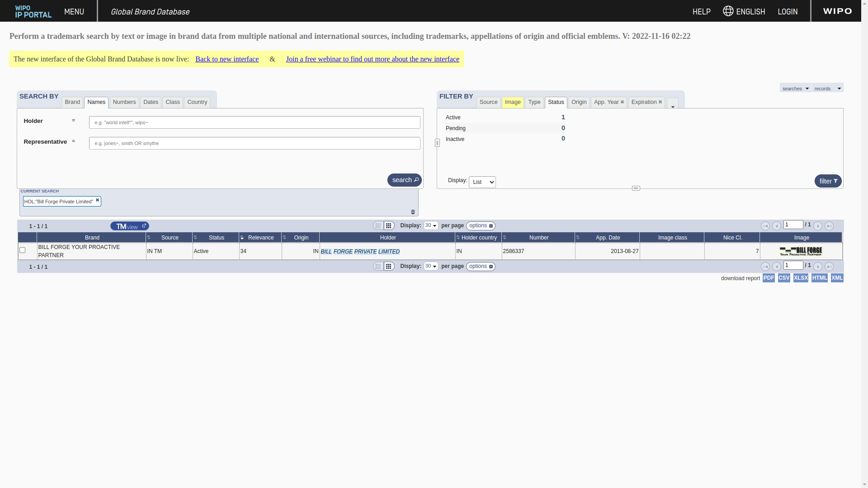Go to the last page using the top pager
The image size is (868, 488).
[x=829, y=226]
